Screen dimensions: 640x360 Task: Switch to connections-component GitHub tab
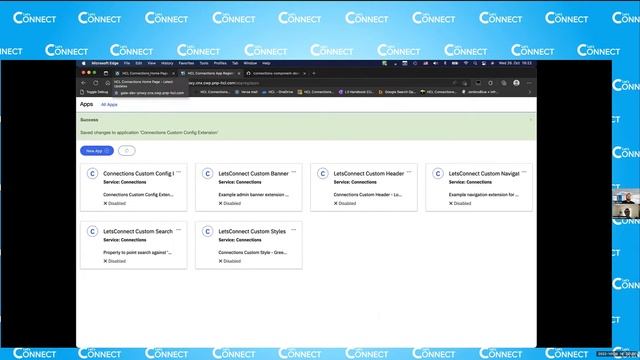point(276,73)
